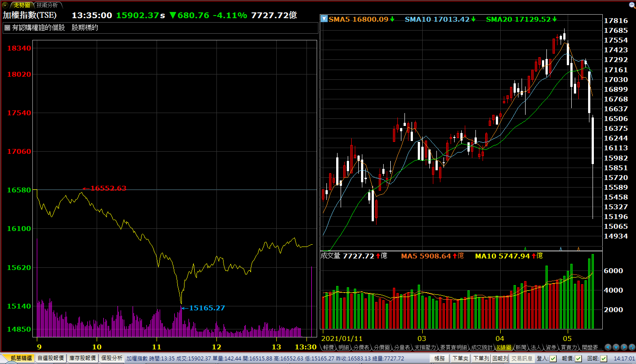Click the MA5 5908.64 volume label
Viewport: 636px width, 364px height.
(x=432, y=256)
